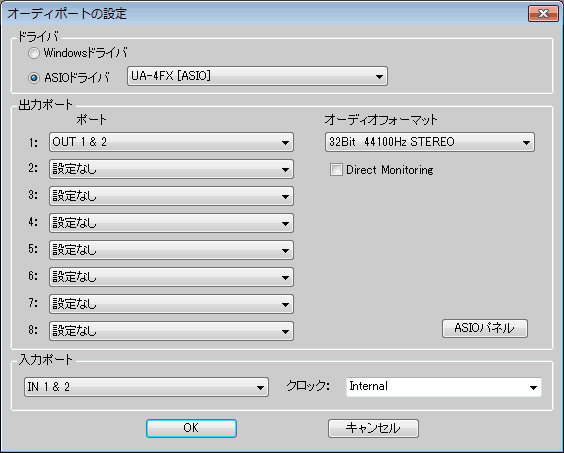Select the Windowsドライバ radio button
The image size is (564, 453).
(34, 53)
